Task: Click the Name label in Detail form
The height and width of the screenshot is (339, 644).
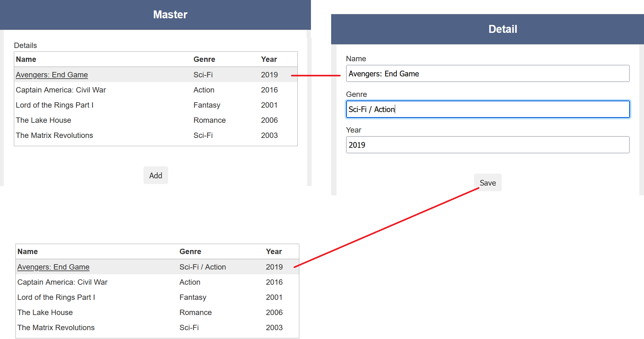Action: point(356,59)
